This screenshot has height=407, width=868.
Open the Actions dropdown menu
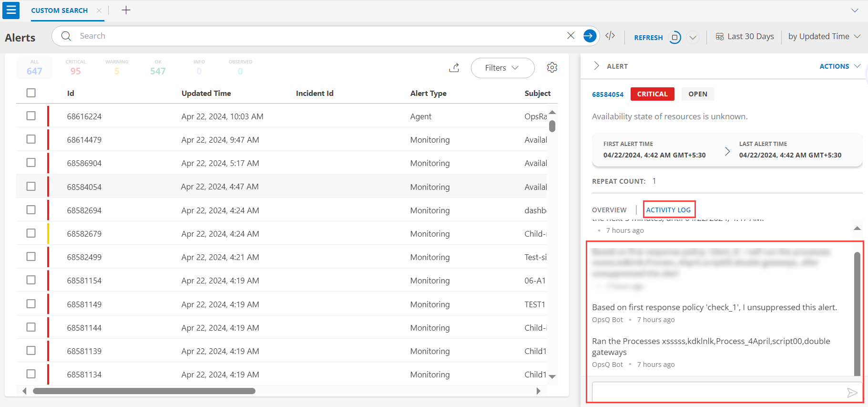(x=840, y=66)
